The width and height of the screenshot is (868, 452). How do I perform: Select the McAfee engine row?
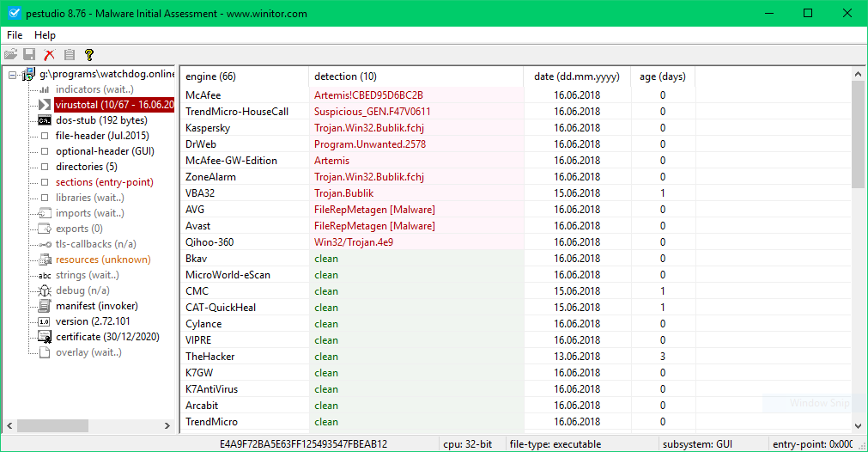pos(515,95)
